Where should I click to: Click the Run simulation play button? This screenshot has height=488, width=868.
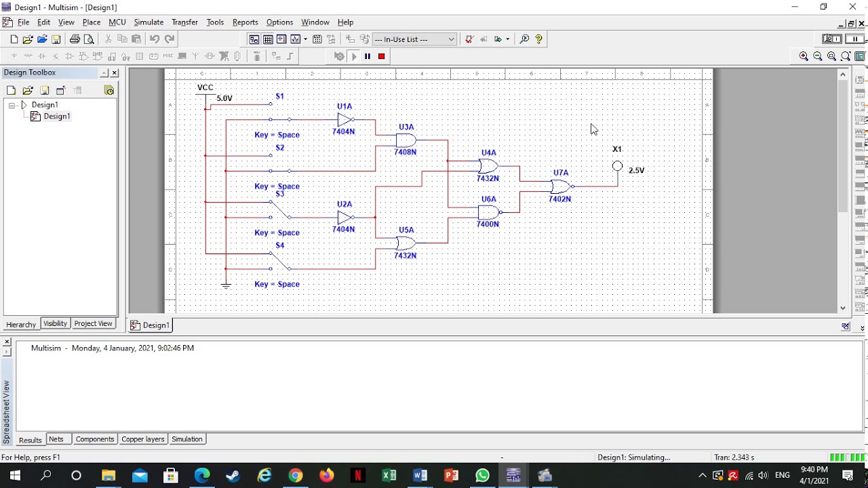353,56
